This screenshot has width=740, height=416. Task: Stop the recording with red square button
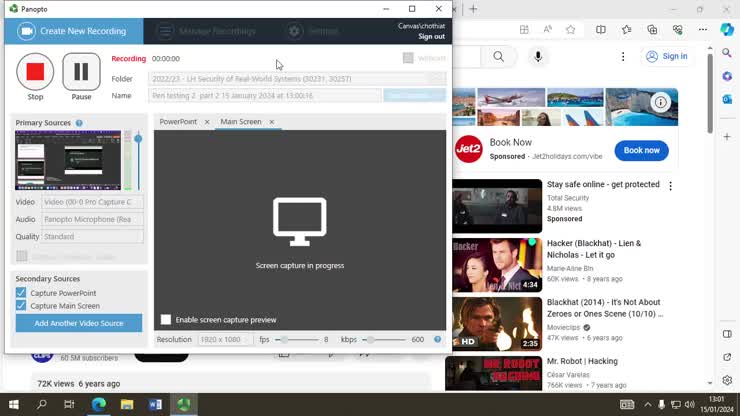point(35,72)
